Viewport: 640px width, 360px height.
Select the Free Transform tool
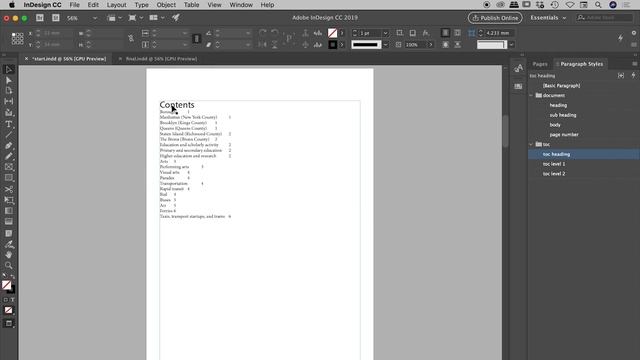[x=9, y=200]
